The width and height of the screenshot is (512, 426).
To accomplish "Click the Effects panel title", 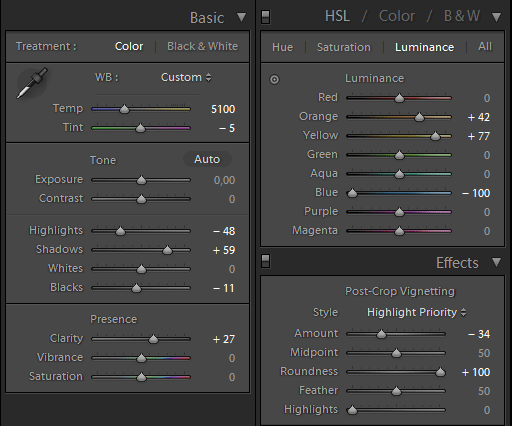I will point(457,263).
